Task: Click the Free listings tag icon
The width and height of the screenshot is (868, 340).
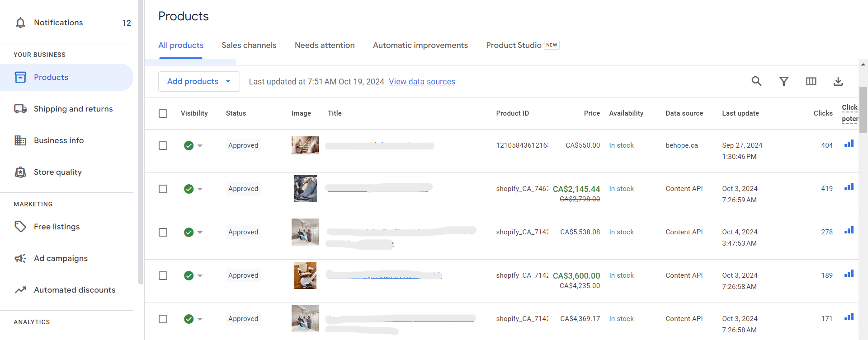Action: [20, 227]
